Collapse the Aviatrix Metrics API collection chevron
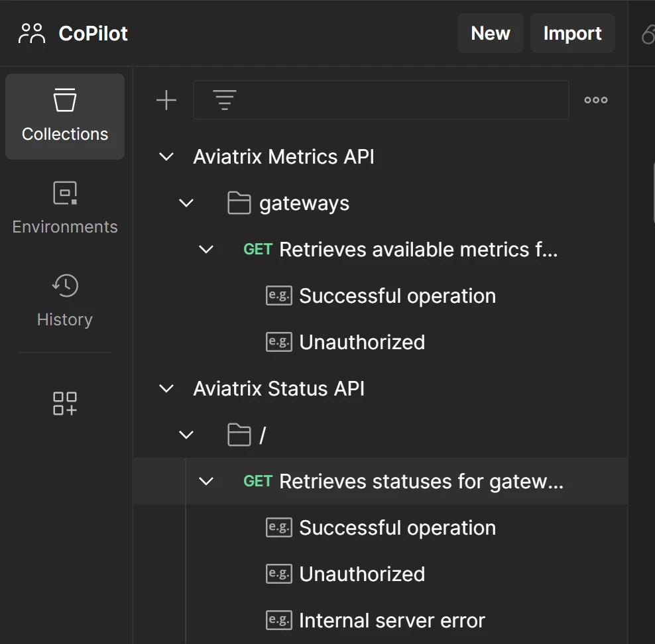Viewport: 655px width, 644px height. (x=166, y=157)
